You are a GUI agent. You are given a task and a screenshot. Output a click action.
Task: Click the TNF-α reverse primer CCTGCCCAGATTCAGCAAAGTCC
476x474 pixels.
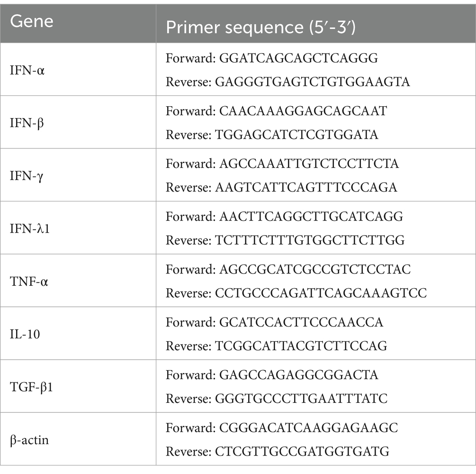coord(321,293)
